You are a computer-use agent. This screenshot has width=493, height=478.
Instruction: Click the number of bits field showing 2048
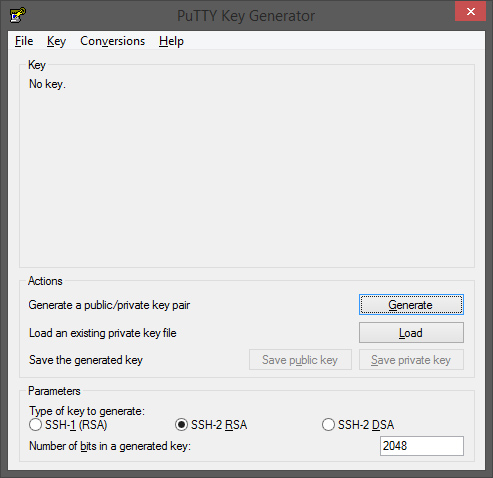coord(422,446)
